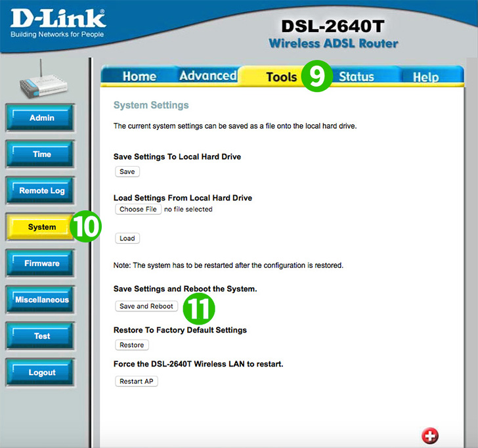478x448 pixels.
Task: Click the Choose File button
Action: coord(138,209)
